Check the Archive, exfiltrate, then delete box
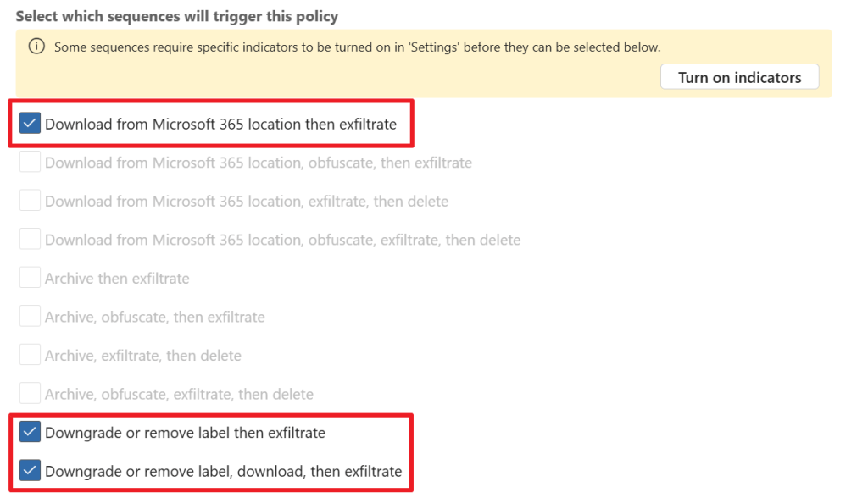 [x=30, y=356]
